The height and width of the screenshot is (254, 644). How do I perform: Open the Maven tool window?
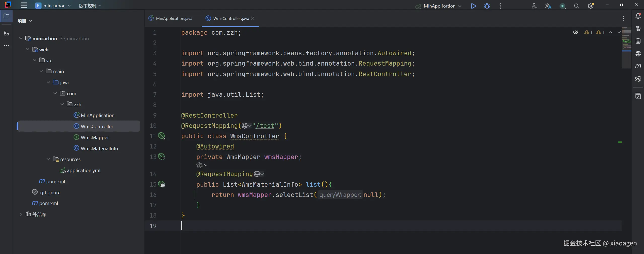638,66
